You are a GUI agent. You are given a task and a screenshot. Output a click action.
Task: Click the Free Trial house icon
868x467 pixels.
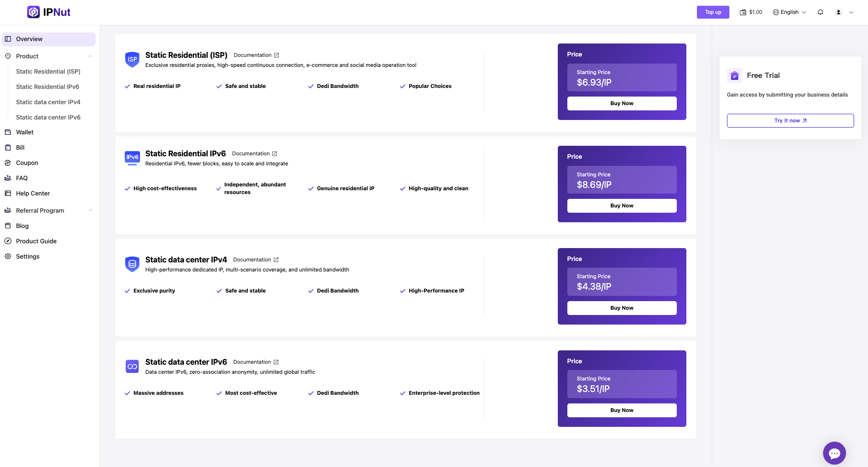735,76
